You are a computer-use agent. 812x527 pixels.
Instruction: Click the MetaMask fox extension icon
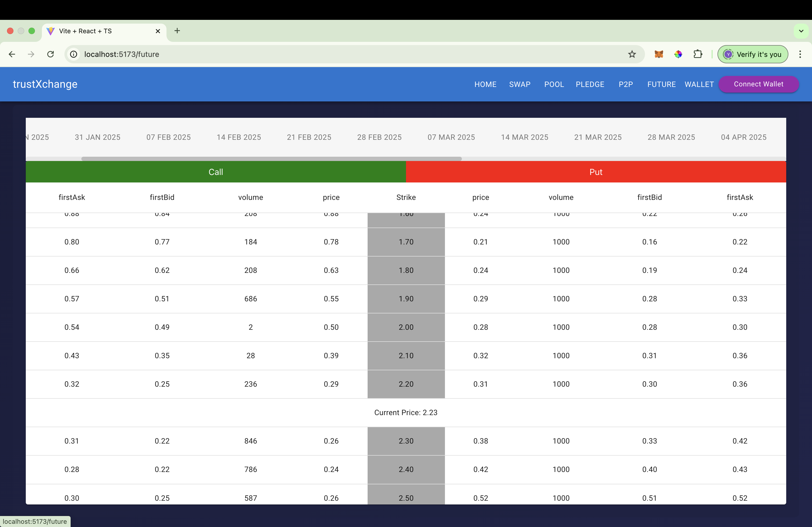658,54
